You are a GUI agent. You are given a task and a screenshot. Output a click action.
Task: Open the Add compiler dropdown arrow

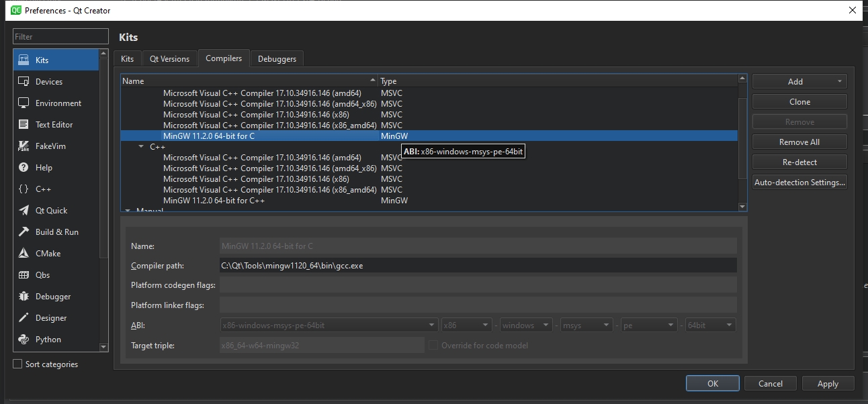[839, 81]
